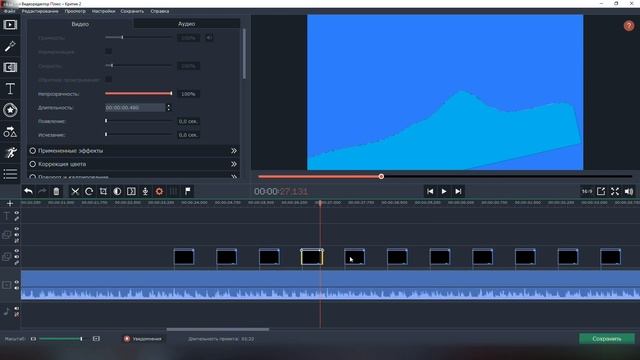This screenshot has width=640, height=360.
Task: Open the Animation running-man section
Action: (x=10, y=153)
